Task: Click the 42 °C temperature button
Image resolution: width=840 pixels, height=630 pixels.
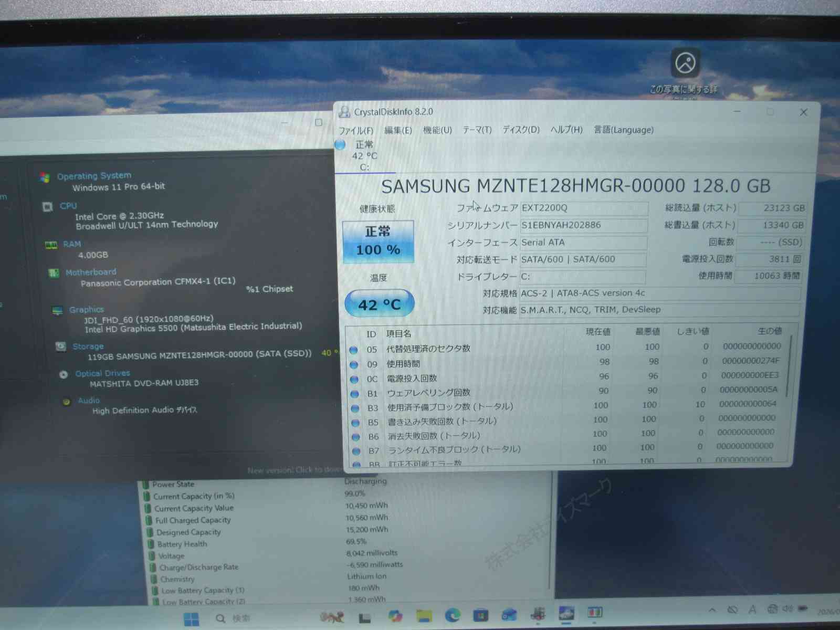Action: click(x=379, y=304)
